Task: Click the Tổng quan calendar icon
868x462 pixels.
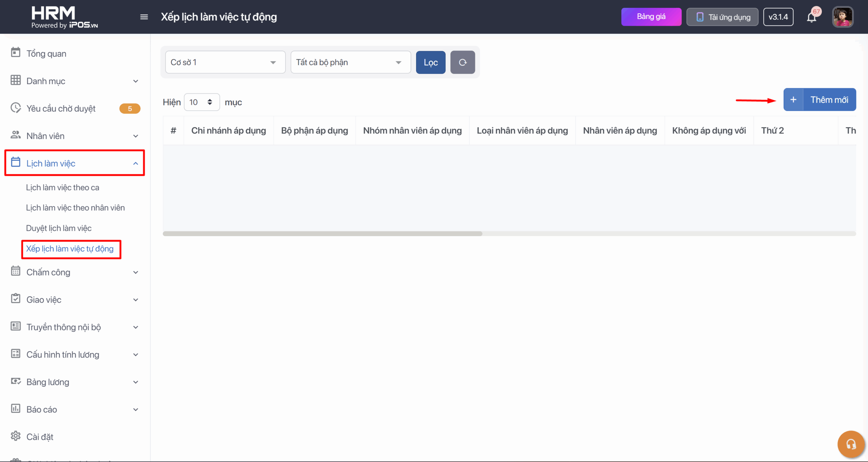Action: click(16, 53)
